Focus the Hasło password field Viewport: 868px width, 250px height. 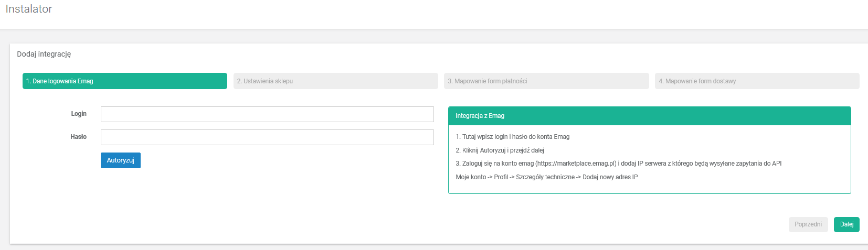[267, 137]
